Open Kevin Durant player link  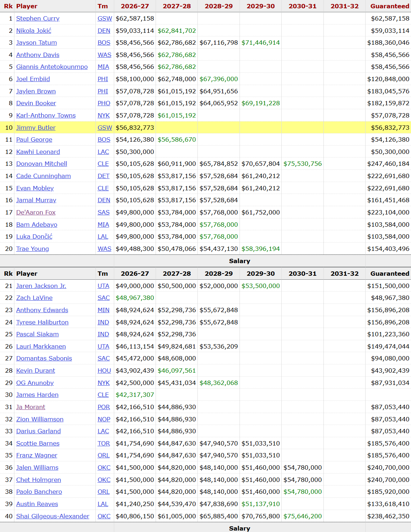(x=36, y=371)
